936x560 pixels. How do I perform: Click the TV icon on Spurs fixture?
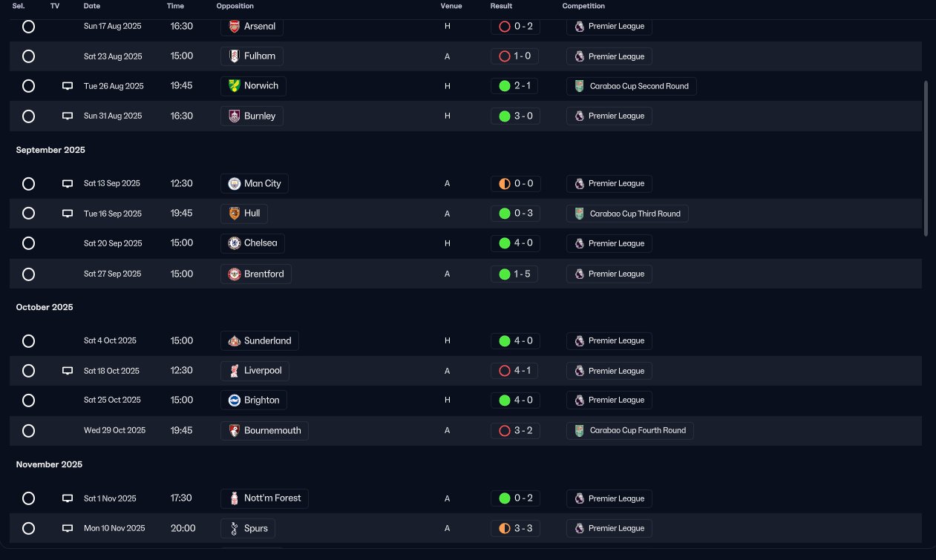click(68, 528)
